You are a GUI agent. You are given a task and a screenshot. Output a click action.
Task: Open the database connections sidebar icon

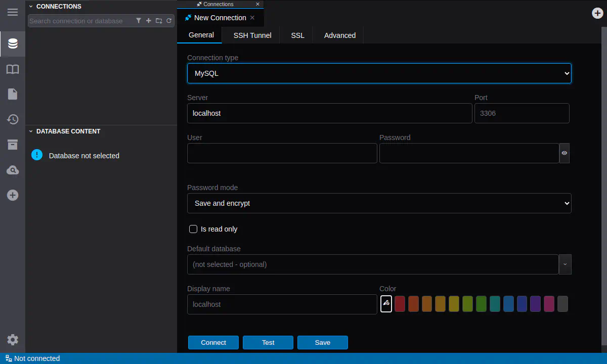13,44
